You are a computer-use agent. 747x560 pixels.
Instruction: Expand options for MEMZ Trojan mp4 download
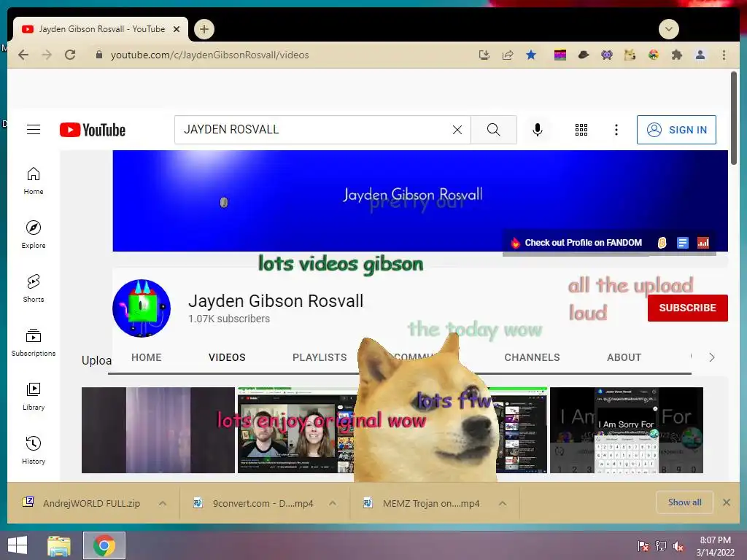[x=502, y=503]
